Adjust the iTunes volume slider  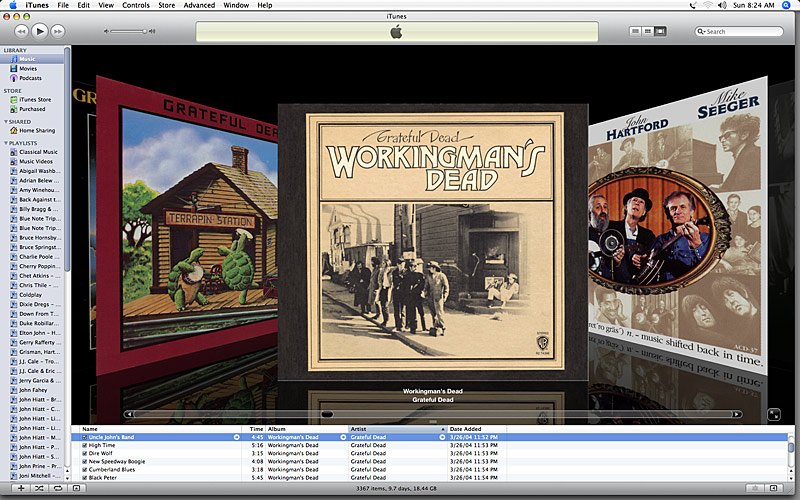click(130, 32)
